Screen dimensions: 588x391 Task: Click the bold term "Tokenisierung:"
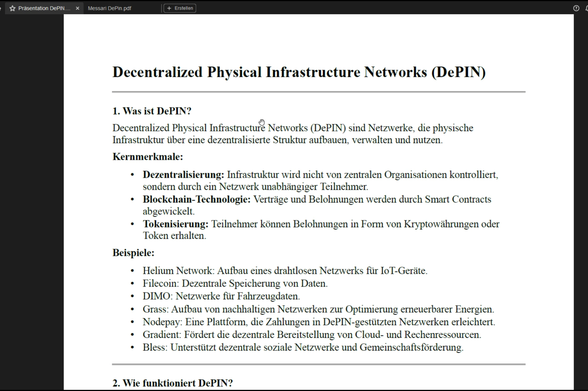176,224
